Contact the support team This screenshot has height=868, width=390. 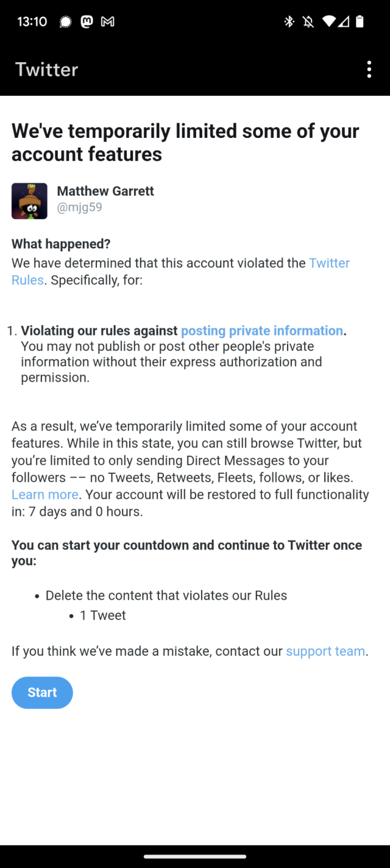point(325,651)
